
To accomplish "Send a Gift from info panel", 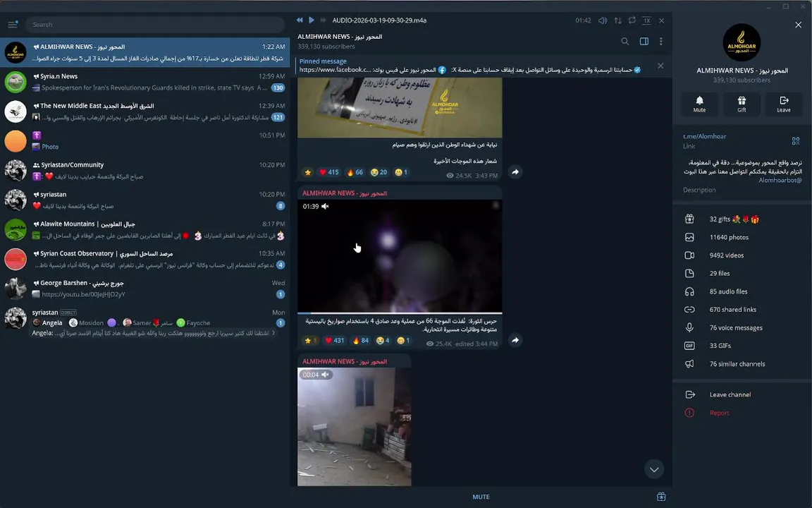I will pyautogui.click(x=742, y=104).
